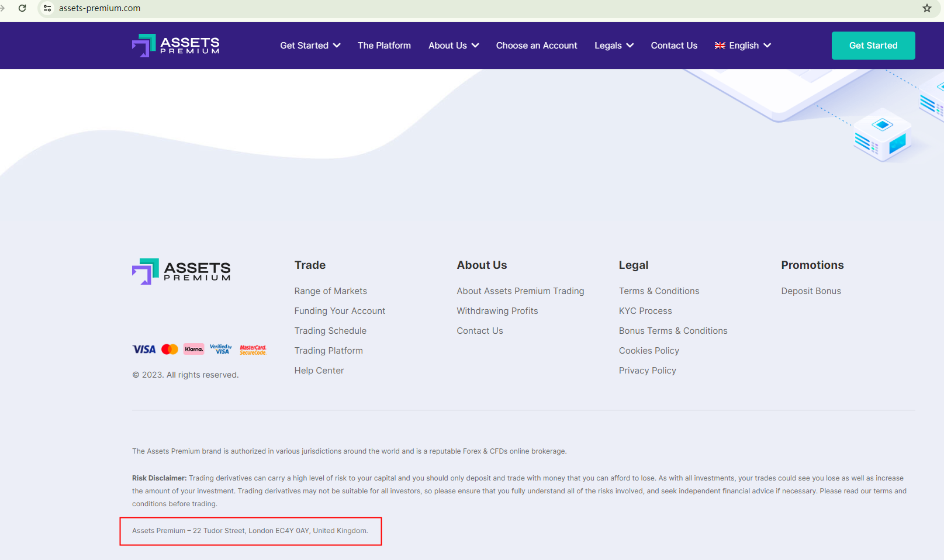Bookmark page with the star icon
Screen dimensions: 944x560
point(927,8)
